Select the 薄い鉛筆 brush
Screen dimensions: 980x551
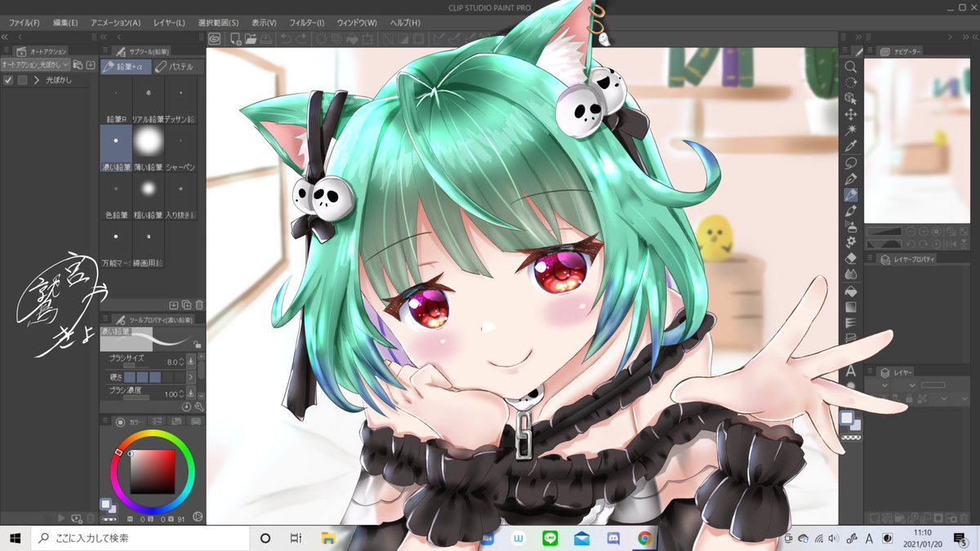[x=149, y=149]
